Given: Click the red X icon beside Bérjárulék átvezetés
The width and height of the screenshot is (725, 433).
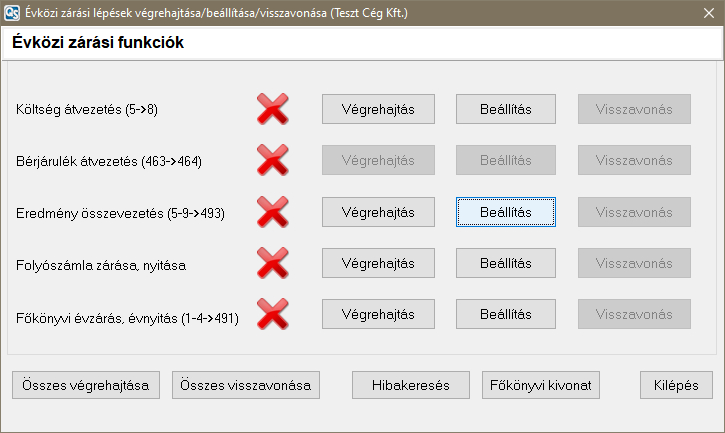Looking at the screenshot, I should (273, 160).
